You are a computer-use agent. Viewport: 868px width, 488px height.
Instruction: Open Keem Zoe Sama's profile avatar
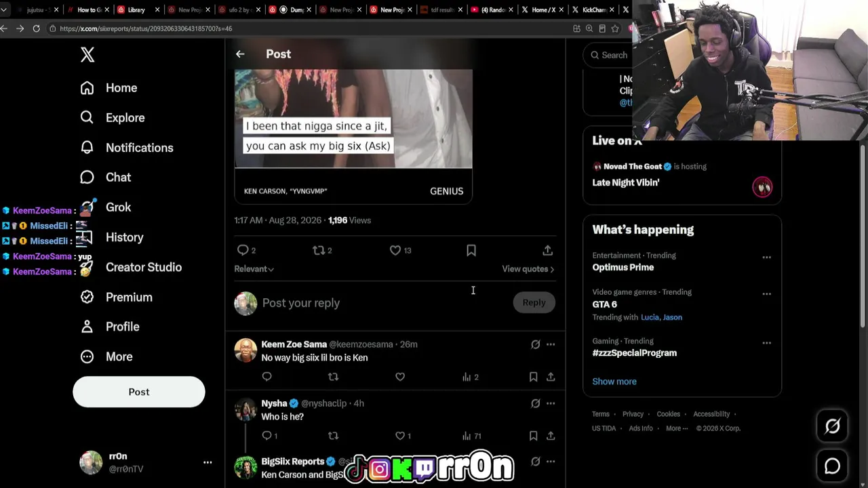[245, 350]
